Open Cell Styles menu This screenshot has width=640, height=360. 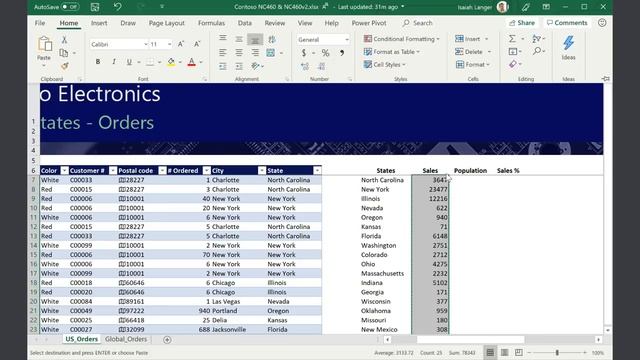pyautogui.click(x=384, y=64)
